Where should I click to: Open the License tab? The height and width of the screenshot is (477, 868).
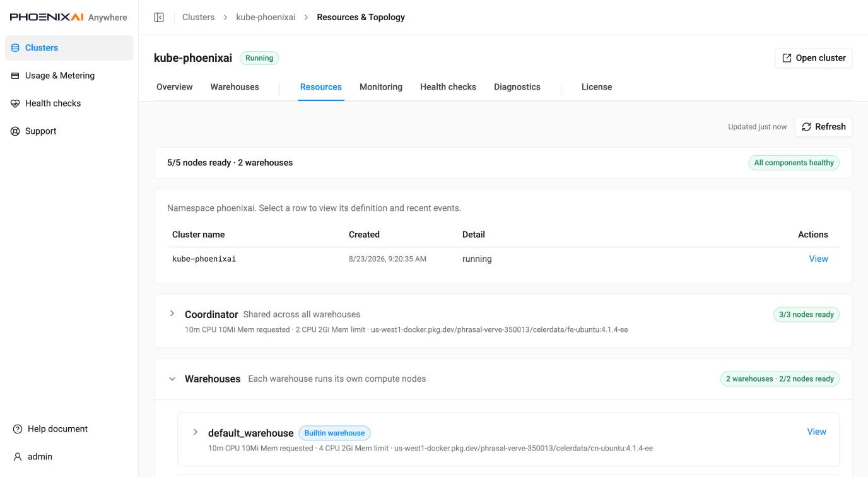point(597,87)
